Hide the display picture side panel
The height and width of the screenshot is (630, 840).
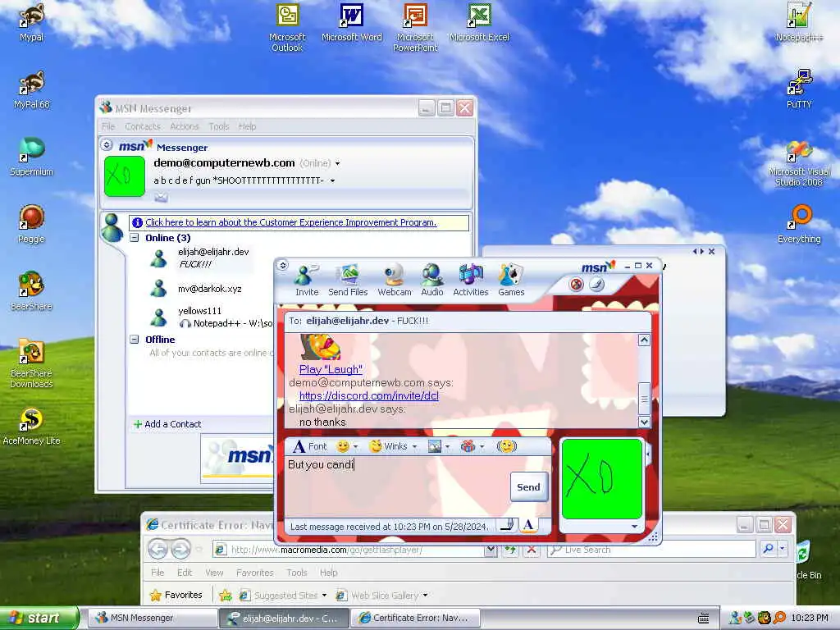[648, 454]
